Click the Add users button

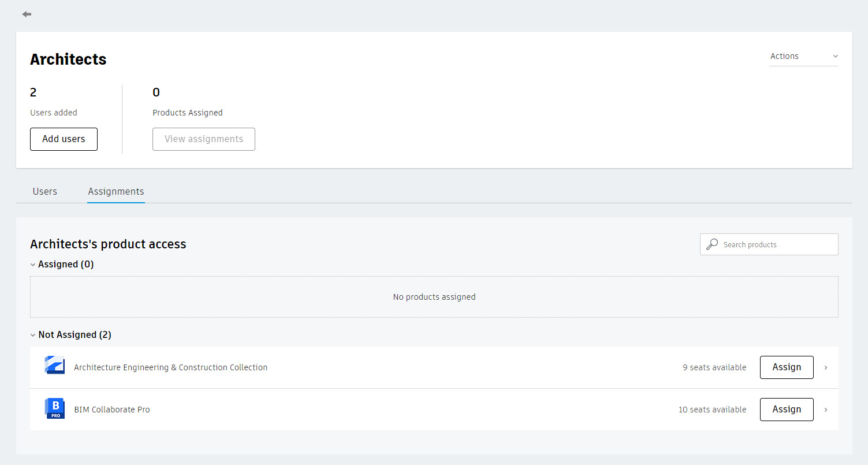(64, 139)
